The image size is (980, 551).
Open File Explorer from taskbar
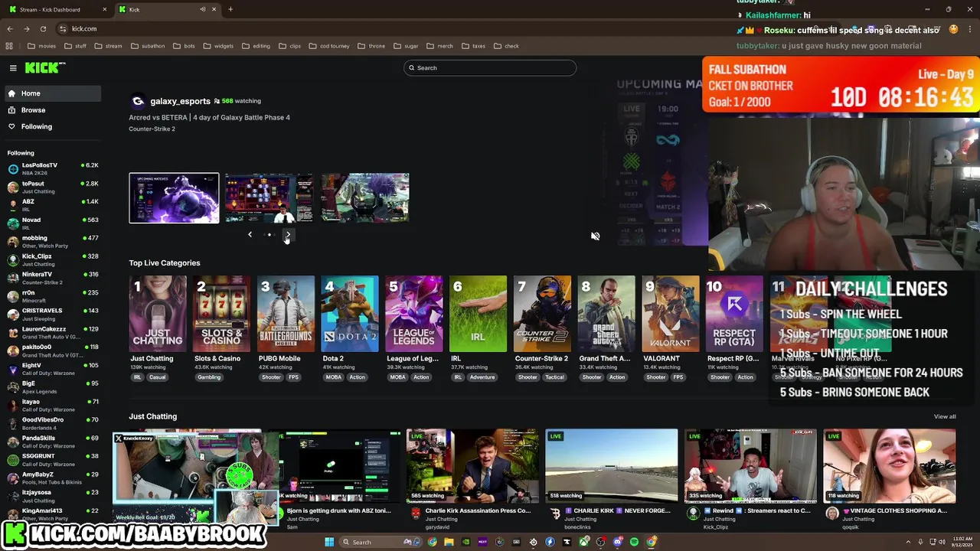[x=449, y=542]
